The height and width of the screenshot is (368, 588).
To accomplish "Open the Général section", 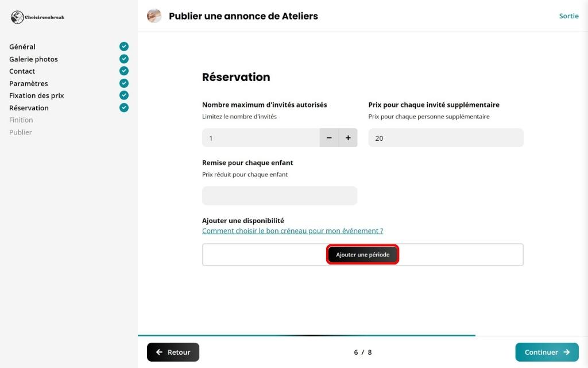I will [x=22, y=47].
